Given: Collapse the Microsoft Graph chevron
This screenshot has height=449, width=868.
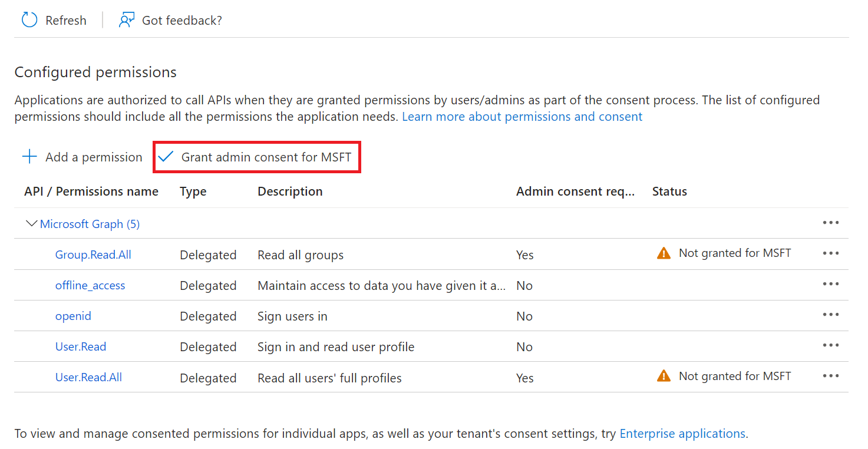Looking at the screenshot, I should pyautogui.click(x=32, y=224).
